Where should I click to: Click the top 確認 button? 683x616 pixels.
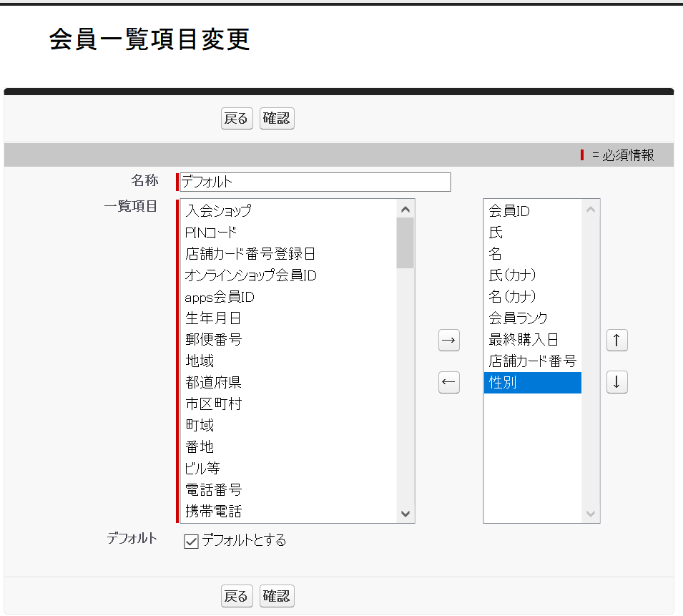point(277,118)
